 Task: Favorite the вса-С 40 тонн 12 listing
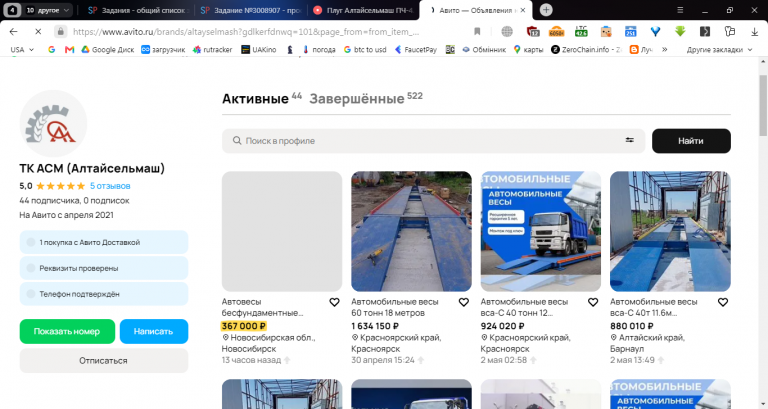(x=593, y=302)
